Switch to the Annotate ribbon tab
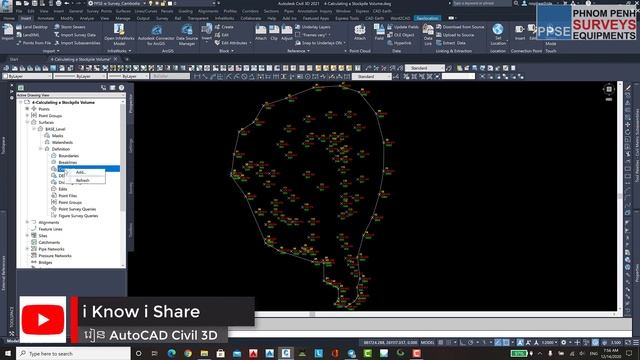640x360 pixels. [x=45, y=18]
